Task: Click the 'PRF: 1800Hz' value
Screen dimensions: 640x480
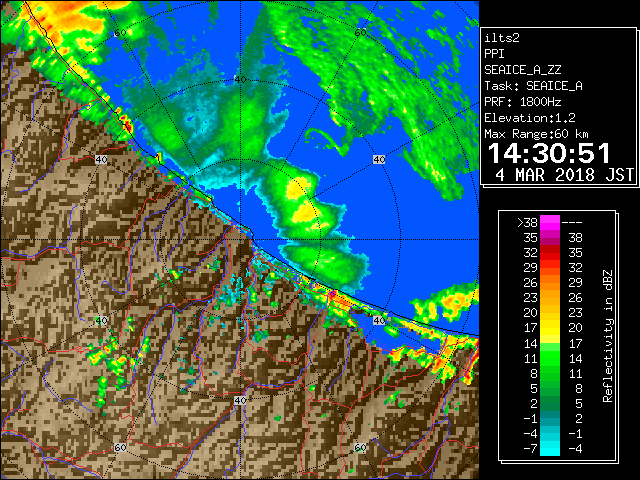Action: click(x=522, y=102)
